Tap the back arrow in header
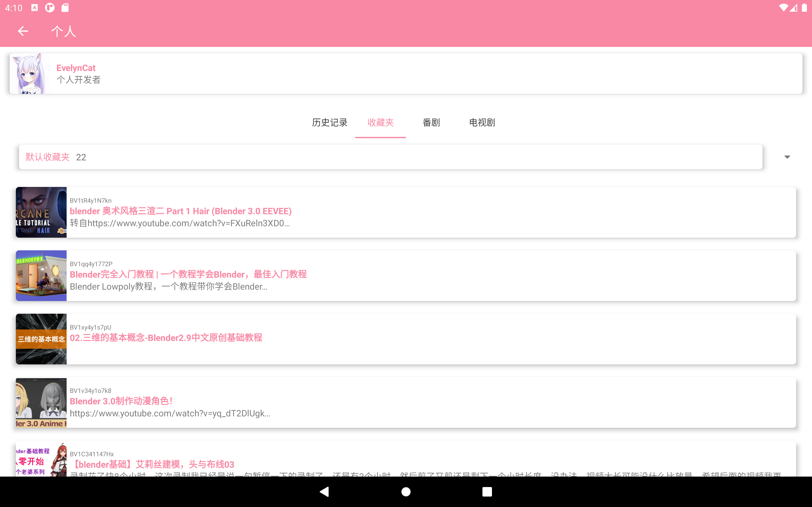Image resolution: width=812 pixels, height=507 pixels. pos(23,31)
